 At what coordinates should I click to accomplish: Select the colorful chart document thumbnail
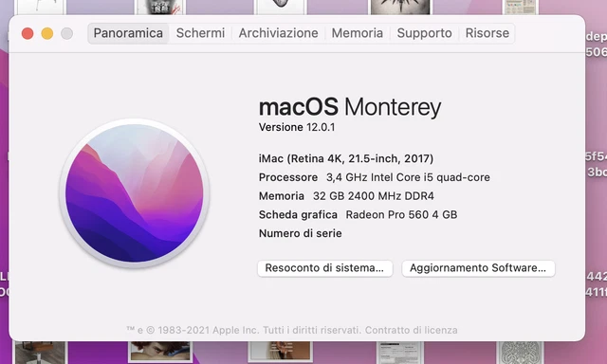[520, 7]
